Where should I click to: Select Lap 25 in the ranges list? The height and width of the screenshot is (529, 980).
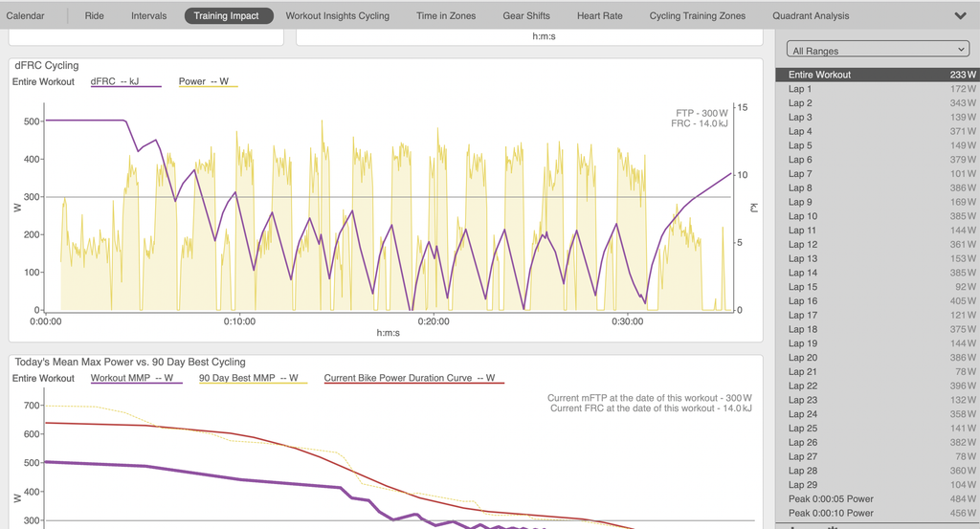(x=878, y=429)
